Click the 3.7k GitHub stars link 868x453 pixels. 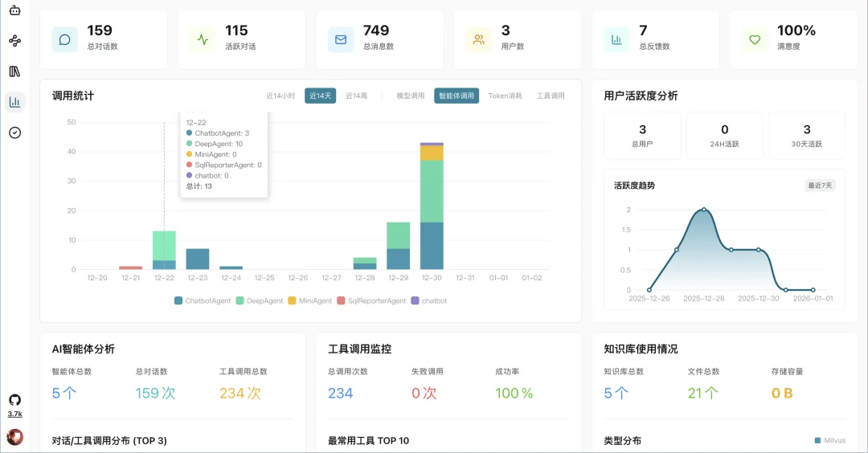(15, 414)
